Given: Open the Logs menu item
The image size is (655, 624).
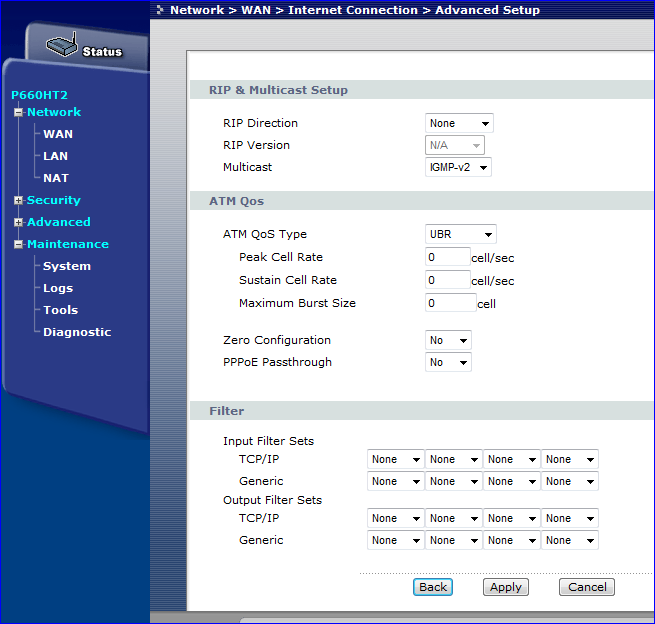Looking at the screenshot, I should (x=58, y=288).
